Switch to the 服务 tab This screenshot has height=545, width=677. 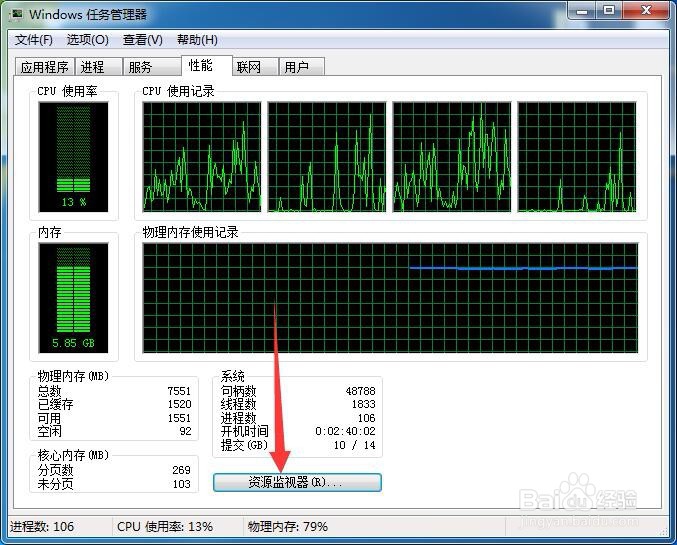point(152,67)
